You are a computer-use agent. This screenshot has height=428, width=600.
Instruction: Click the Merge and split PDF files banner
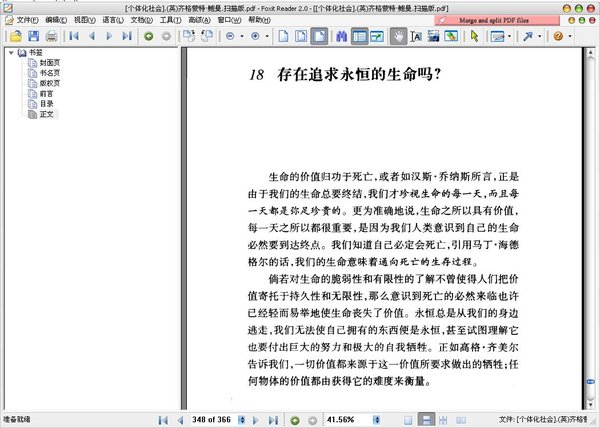pyautogui.click(x=497, y=20)
